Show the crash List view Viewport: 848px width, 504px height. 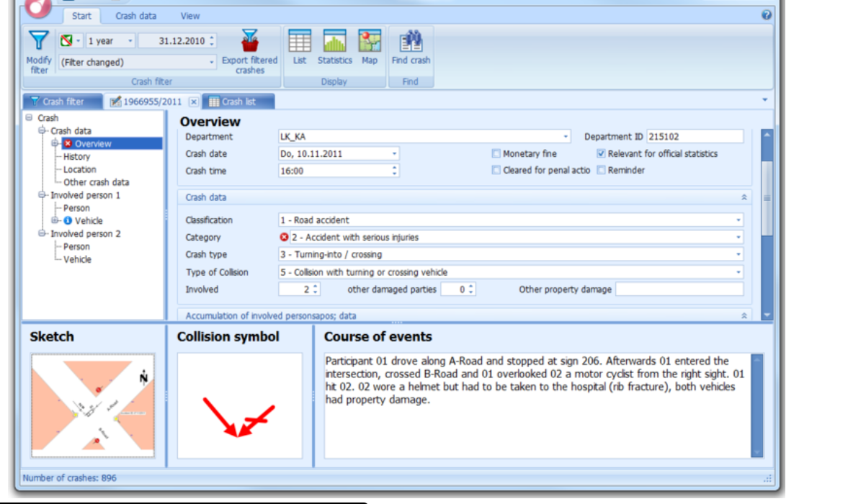pyautogui.click(x=300, y=42)
